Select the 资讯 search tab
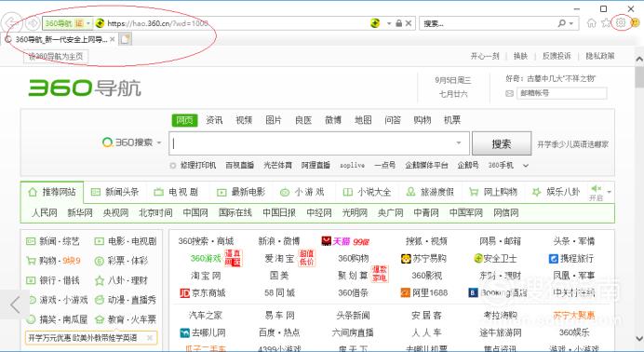The height and width of the screenshot is (352, 644). tap(214, 120)
